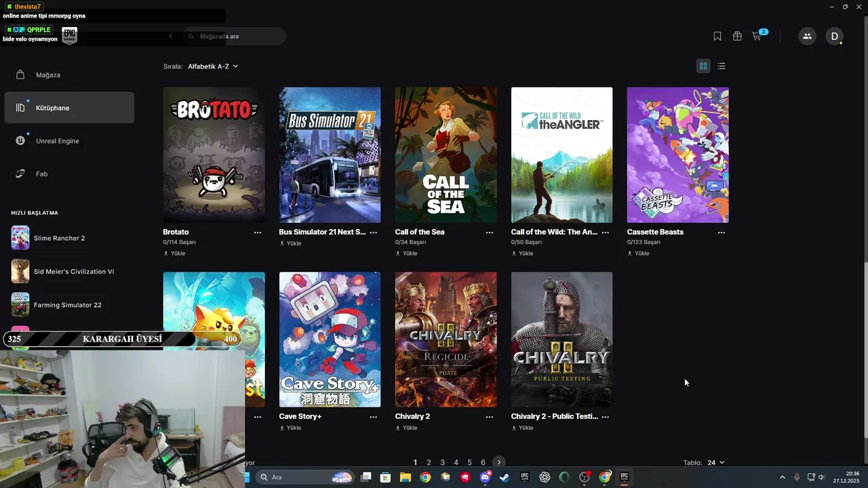Viewport: 868px width, 488px height.
Task: Click Yükle under Call of the Wild: The Angler
Action: tap(522, 253)
